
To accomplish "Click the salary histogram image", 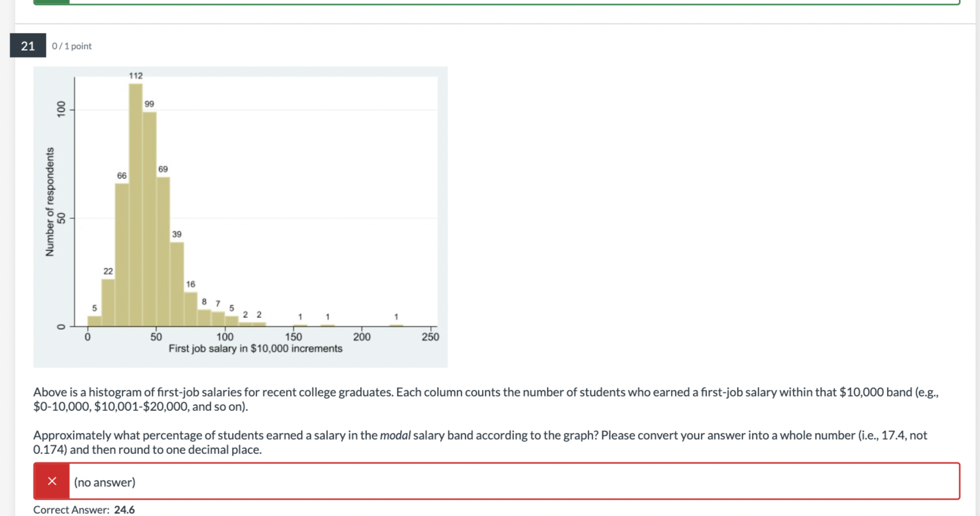I will (240, 217).
